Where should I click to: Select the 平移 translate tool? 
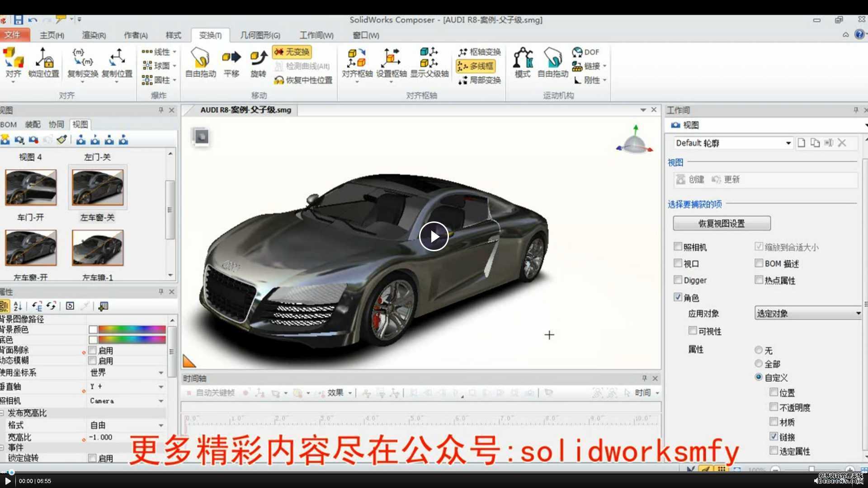231,63
